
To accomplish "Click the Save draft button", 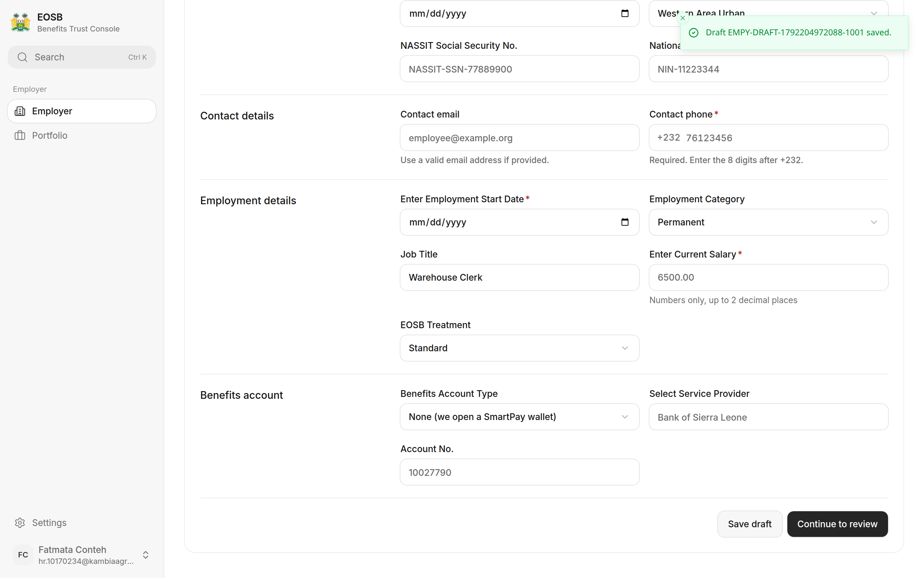I will (749, 524).
